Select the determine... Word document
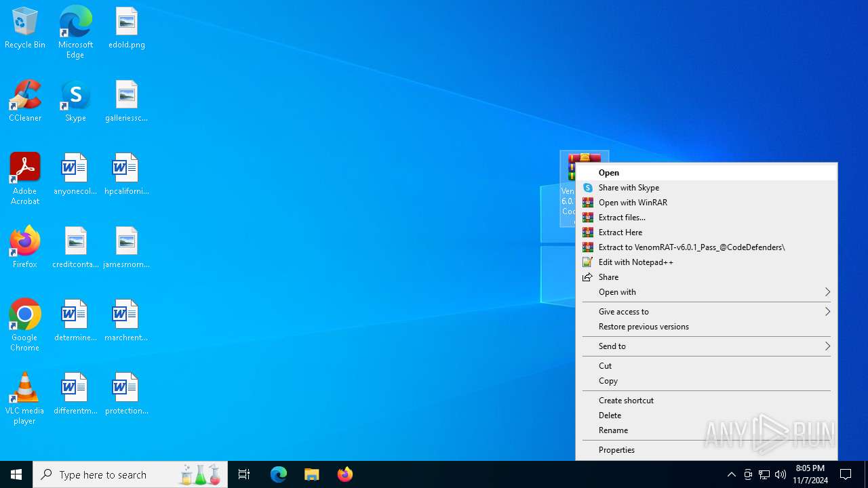This screenshot has height=488, width=868. point(75,321)
